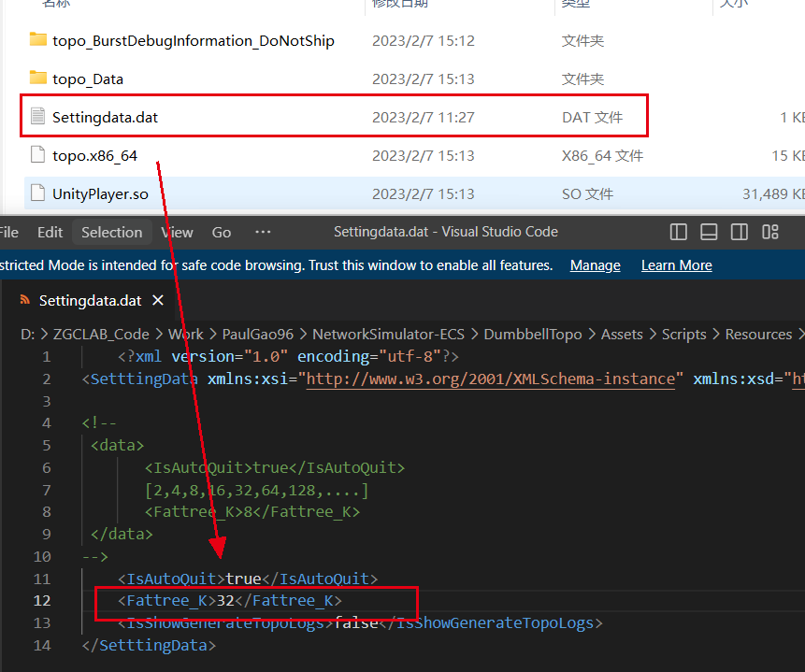805x672 pixels.
Task: Click line number 14 in the gutter
Action: tap(42, 645)
